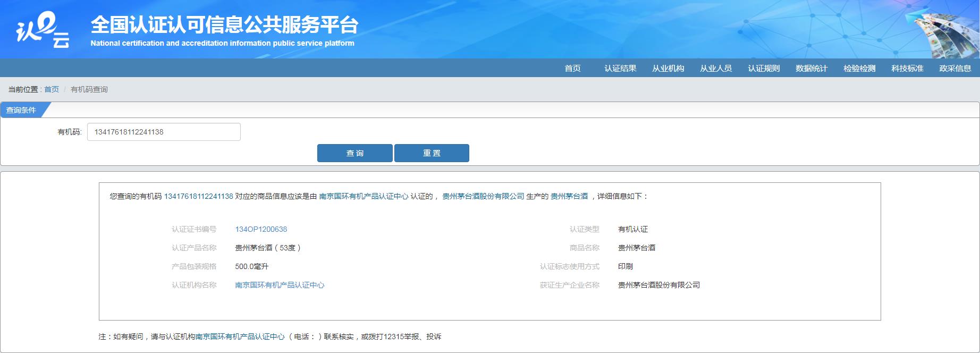Viewport: 980px width, 353px height.
Task: Open 南京国环有机产品认证中心 link in result sentence
Action: (x=364, y=196)
